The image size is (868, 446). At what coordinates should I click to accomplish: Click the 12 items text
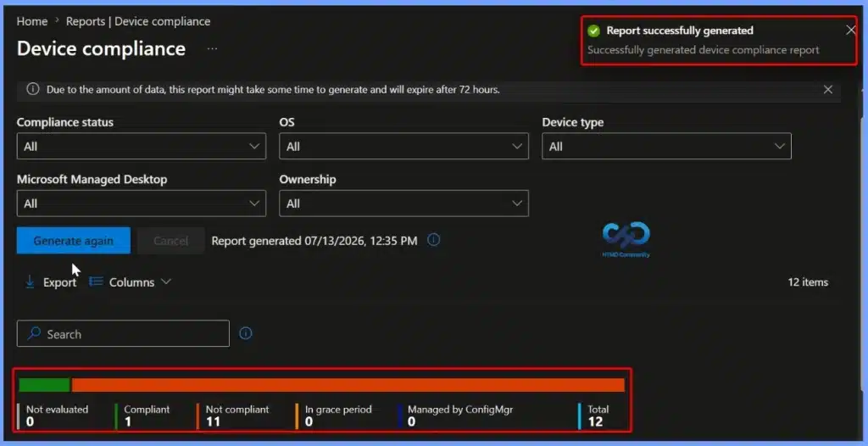pos(808,282)
